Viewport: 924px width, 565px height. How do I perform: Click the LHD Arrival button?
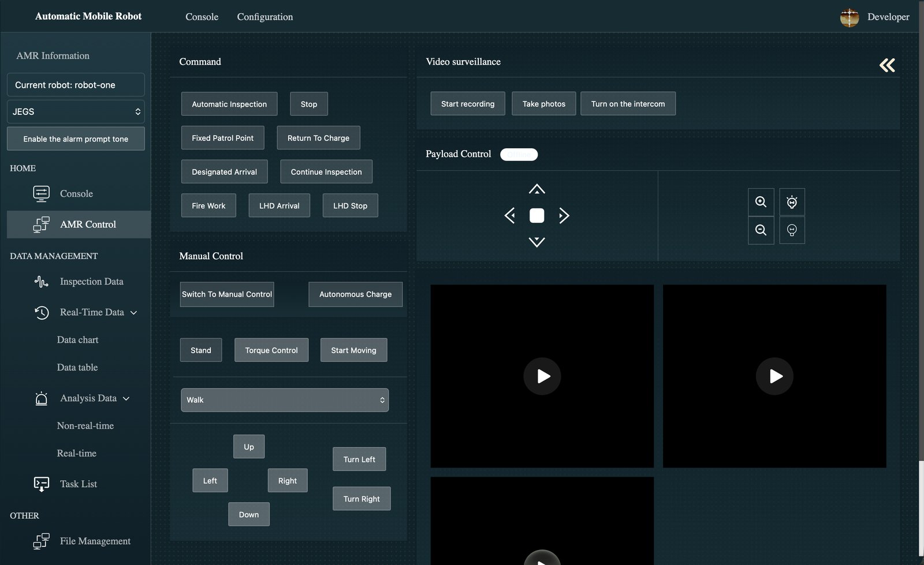tap(280, 205)
